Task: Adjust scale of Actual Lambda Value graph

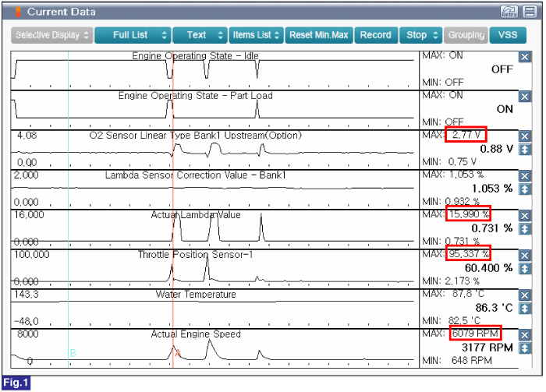Action: [525, 229]
